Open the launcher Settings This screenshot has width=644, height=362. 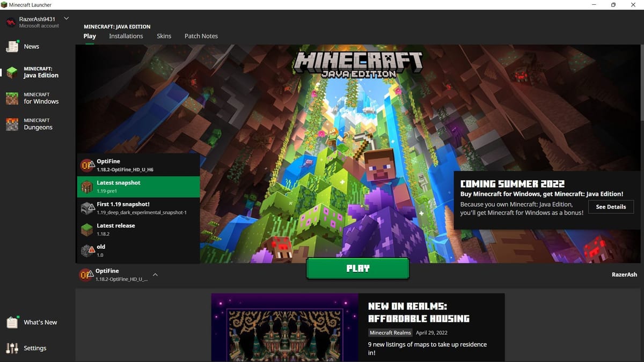[33, 348]
